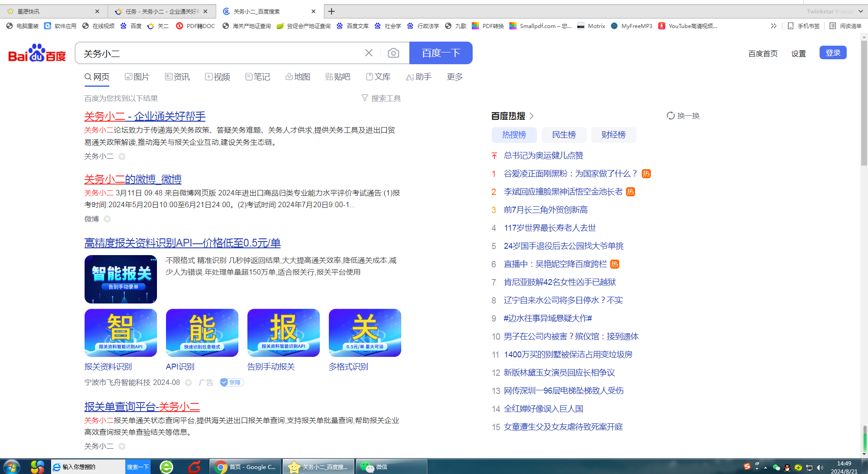The height and width of the screenshot is (474, 868).
Task: Click the 保障 badge icon
Action: click(x=232, y=382)
